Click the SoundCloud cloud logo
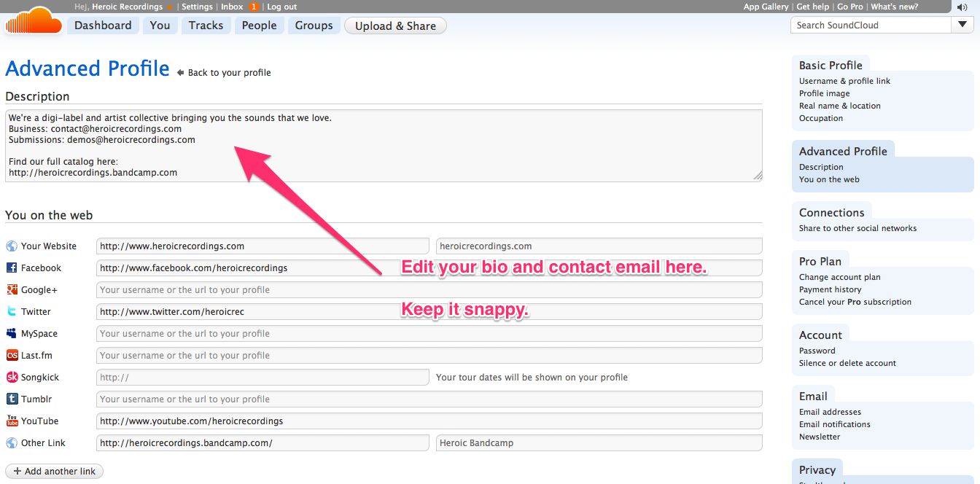Viewport: 980px width, 484px height. (34, 20)
